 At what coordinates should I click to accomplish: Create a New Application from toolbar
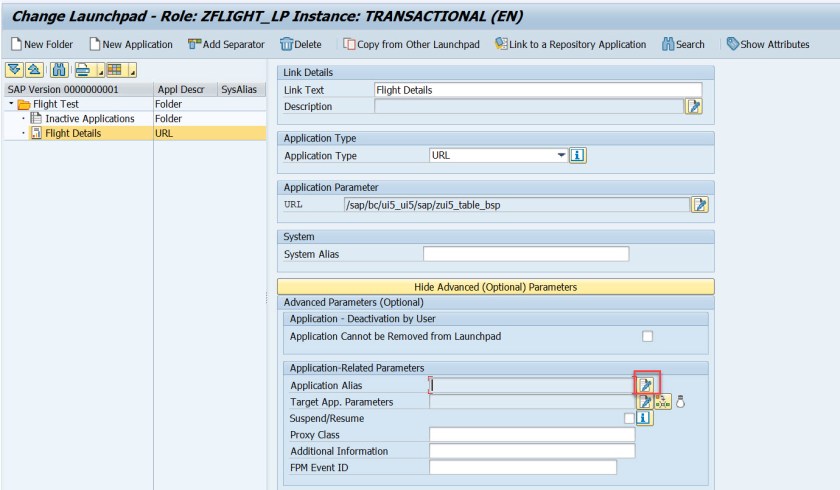pos(131,44)
